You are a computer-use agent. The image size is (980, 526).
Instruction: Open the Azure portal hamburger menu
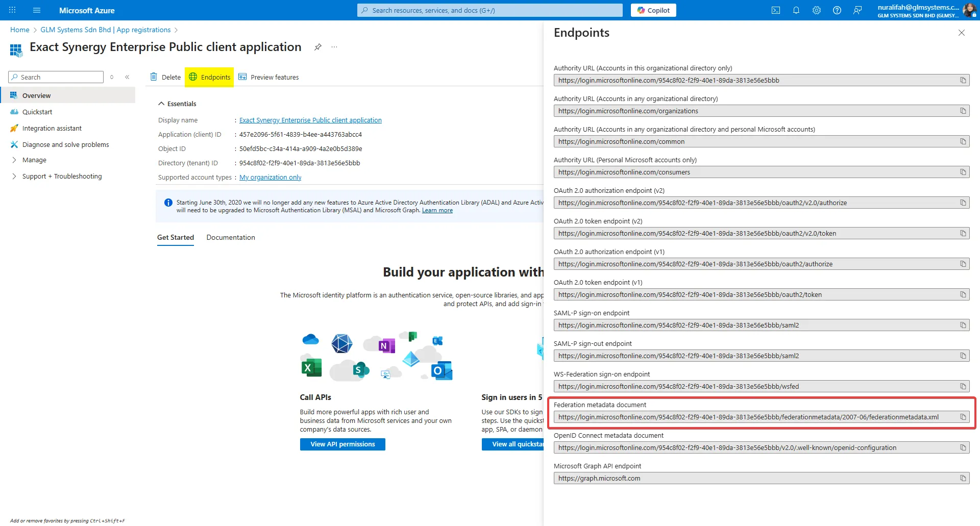37,10
